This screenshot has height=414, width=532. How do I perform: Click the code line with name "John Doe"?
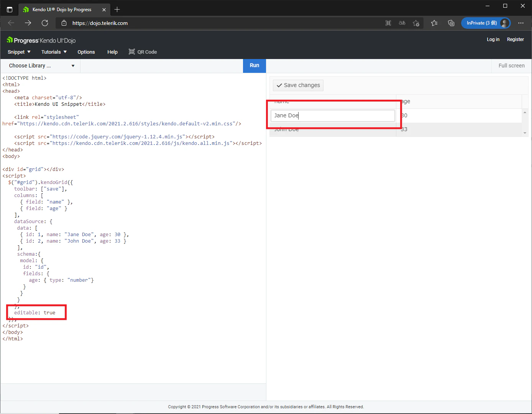pos(73,241)
